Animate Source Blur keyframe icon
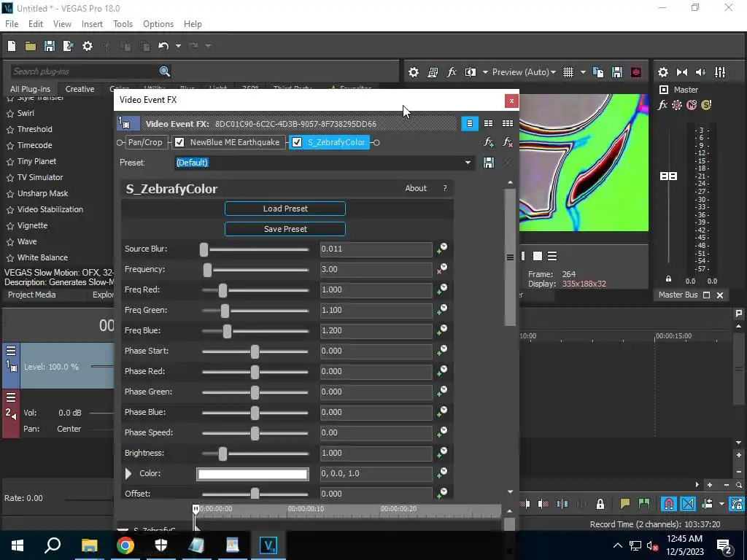This screenshot has height=560, width=747. point(442,248)
